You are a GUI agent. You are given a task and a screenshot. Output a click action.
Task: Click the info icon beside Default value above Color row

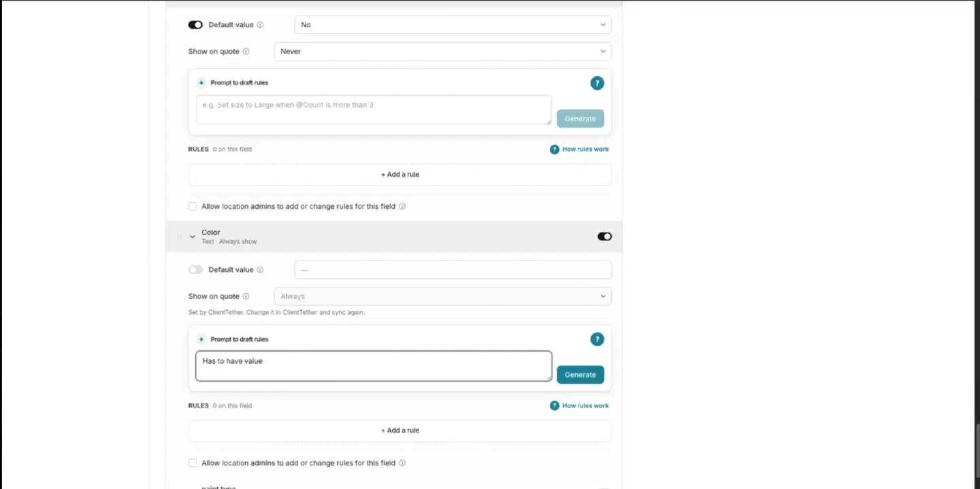[x=260, y=25]
